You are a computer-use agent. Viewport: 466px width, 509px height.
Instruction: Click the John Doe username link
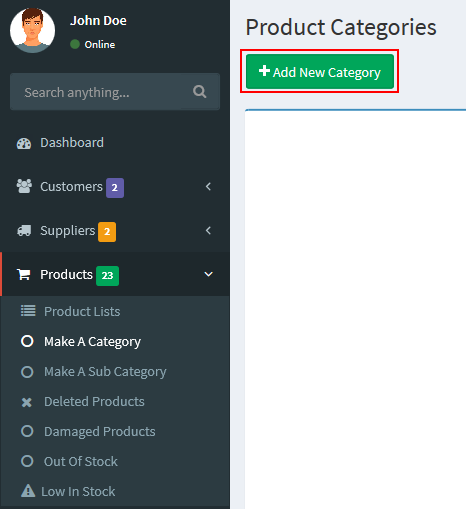[98, 21]
